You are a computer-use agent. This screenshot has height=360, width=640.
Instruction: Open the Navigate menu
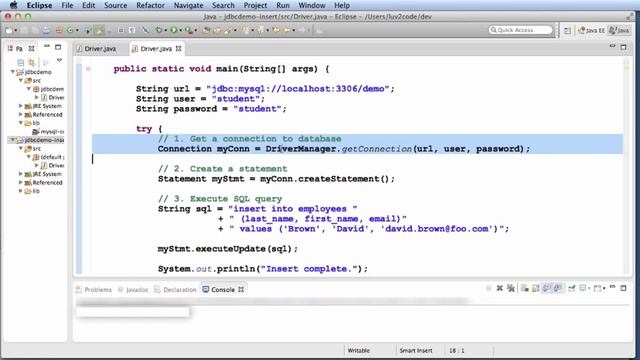(188, 5)
